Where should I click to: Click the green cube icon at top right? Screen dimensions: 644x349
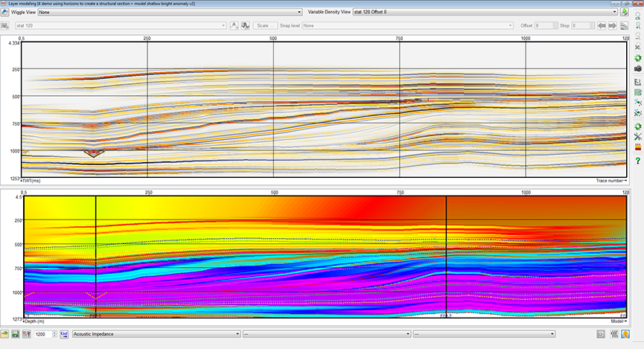(625, 12)
